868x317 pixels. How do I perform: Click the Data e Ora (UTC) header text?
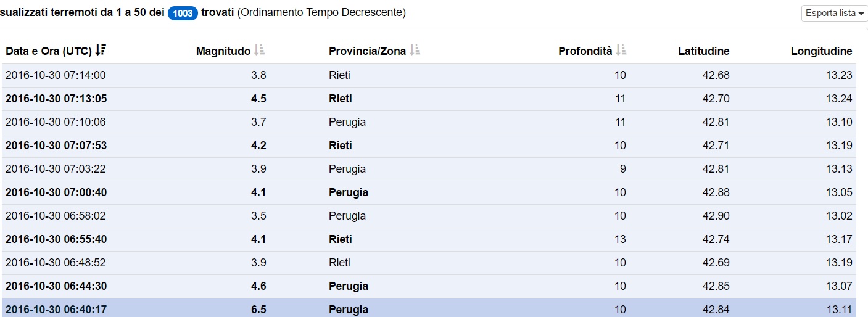click(48, 51)
